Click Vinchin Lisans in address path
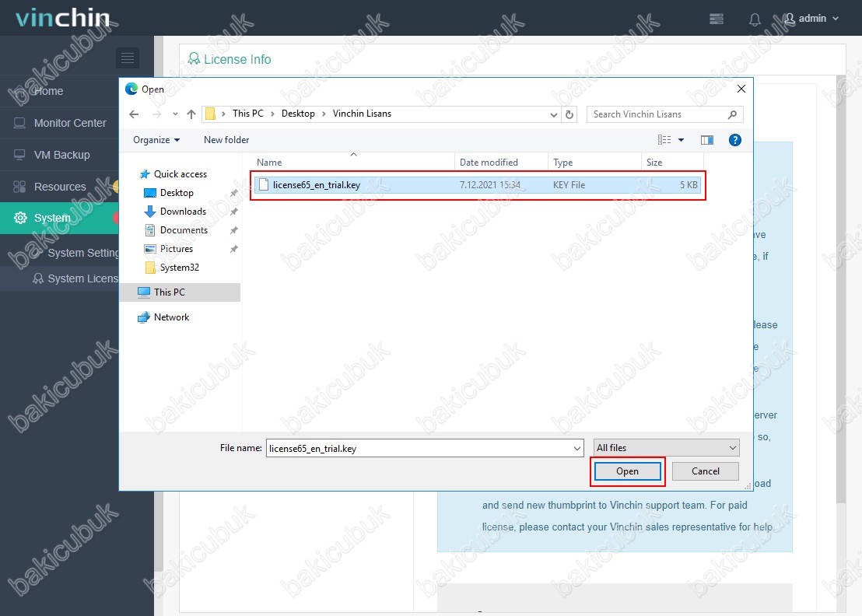Viewport: 862px width, 616px height. point(362,114)
